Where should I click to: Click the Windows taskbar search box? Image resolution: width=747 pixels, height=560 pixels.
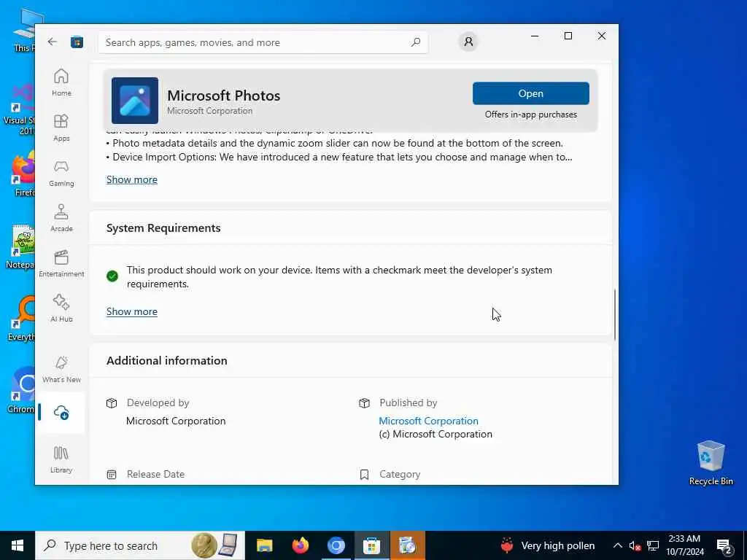[x=140, y=545]
